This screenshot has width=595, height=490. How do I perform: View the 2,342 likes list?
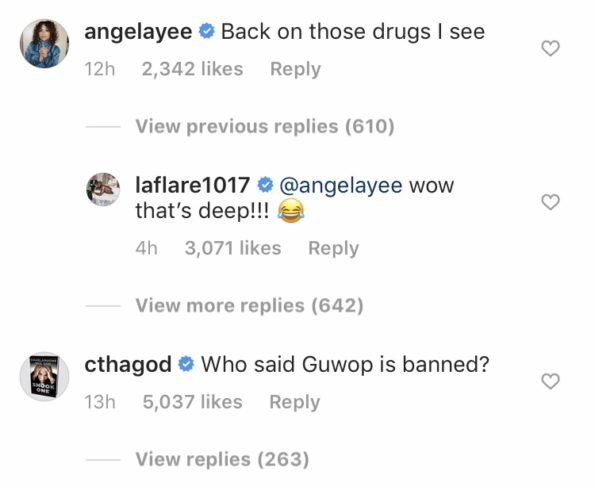pyautogui.click(x=192, y=69)
